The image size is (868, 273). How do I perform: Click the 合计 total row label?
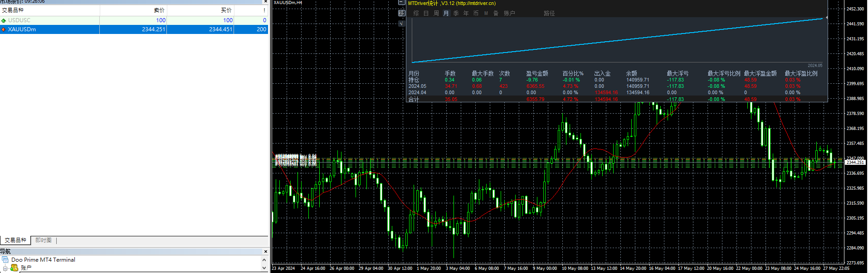(x=414, y=99)
